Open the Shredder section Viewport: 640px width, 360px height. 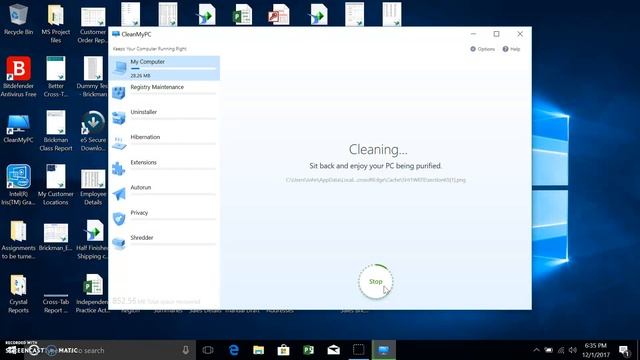[164, 243]
